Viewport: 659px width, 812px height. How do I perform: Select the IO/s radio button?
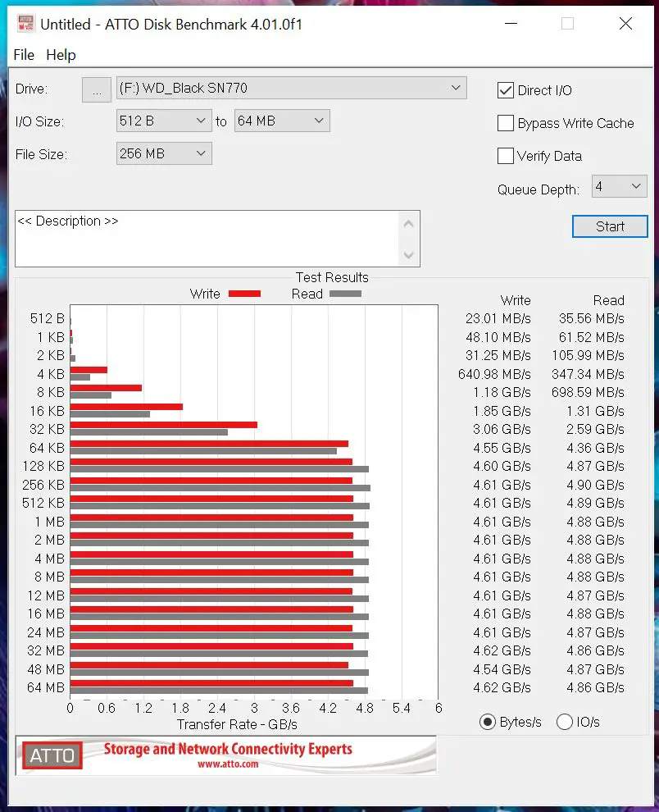564,722
